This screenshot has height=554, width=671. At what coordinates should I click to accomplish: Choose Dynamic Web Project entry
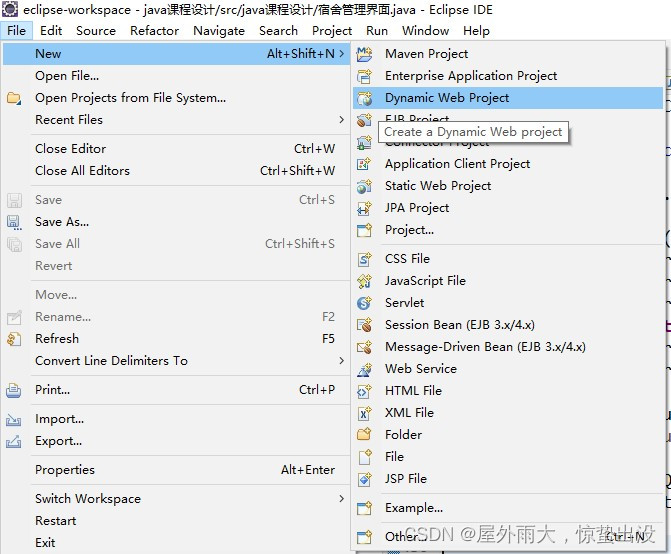[x=508, y=98]
